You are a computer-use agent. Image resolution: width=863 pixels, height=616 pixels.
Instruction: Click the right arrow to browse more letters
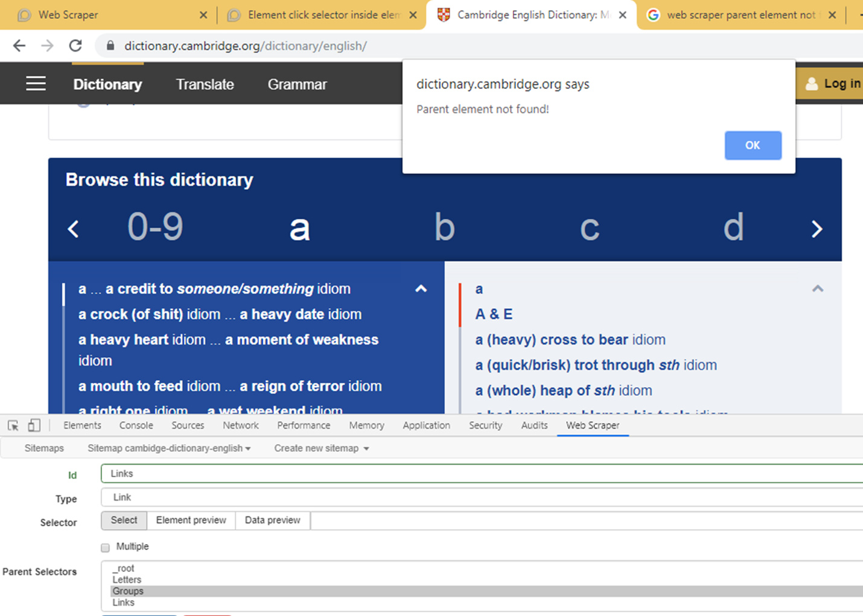818,229
